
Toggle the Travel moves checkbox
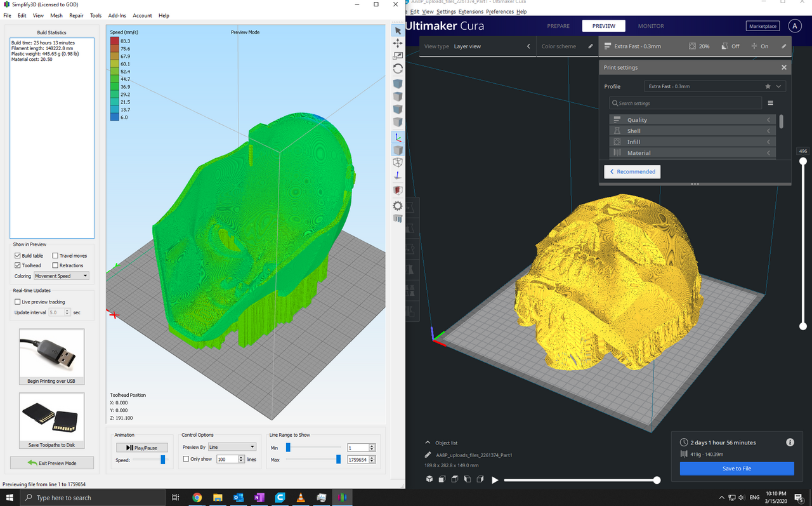(x=55, y=256)
